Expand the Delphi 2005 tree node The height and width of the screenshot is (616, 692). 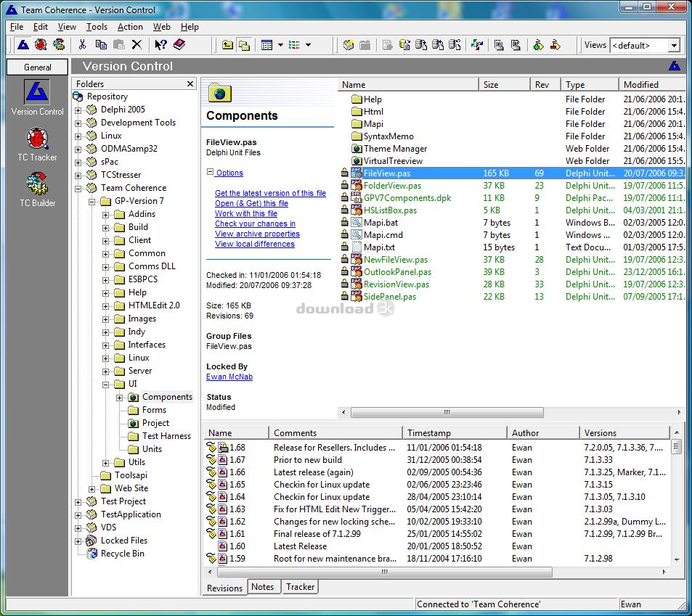tap(78, 110)
